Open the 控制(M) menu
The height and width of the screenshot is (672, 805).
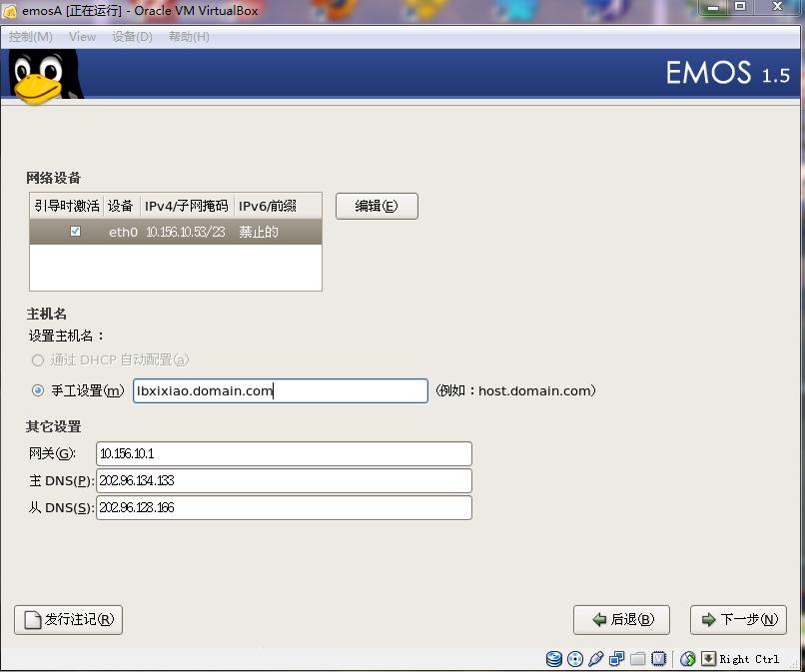coord(30,37)
